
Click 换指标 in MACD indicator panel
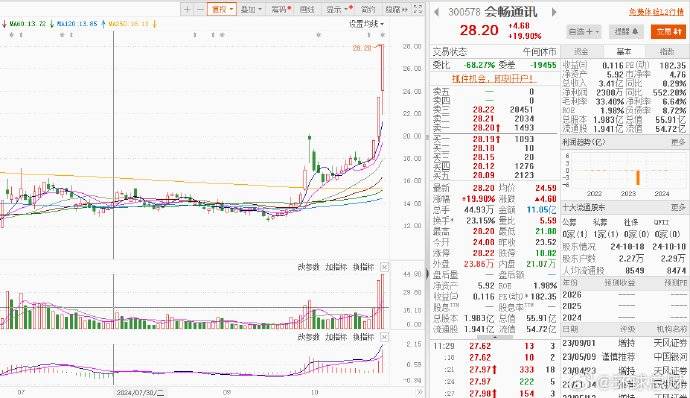(363, 337)
